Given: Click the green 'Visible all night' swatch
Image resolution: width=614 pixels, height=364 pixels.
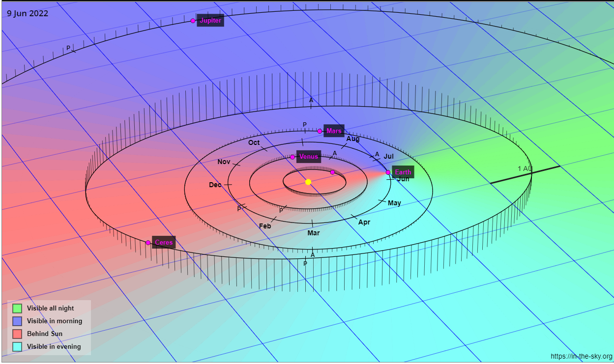Looking at the screenshot, I should [17, 308].
